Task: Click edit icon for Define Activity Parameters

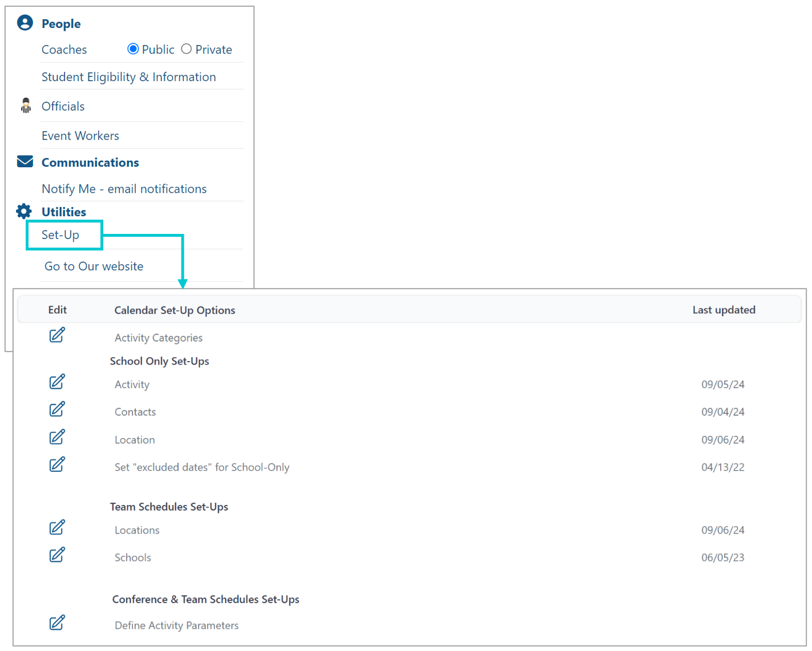Action: [57, 622]
